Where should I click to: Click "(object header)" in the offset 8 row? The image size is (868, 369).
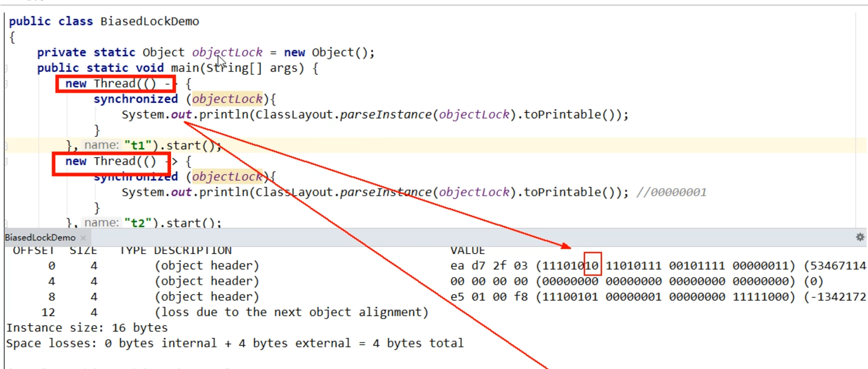point(207,297)
